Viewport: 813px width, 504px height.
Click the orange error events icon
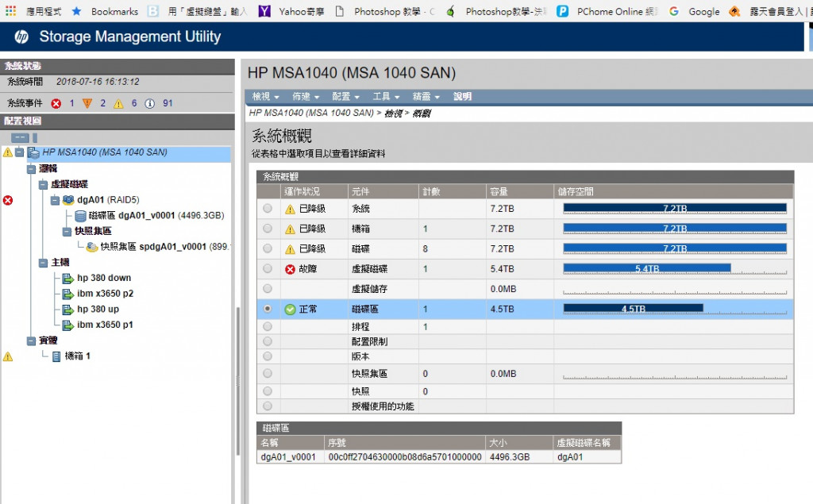click(x=87, y=104)
